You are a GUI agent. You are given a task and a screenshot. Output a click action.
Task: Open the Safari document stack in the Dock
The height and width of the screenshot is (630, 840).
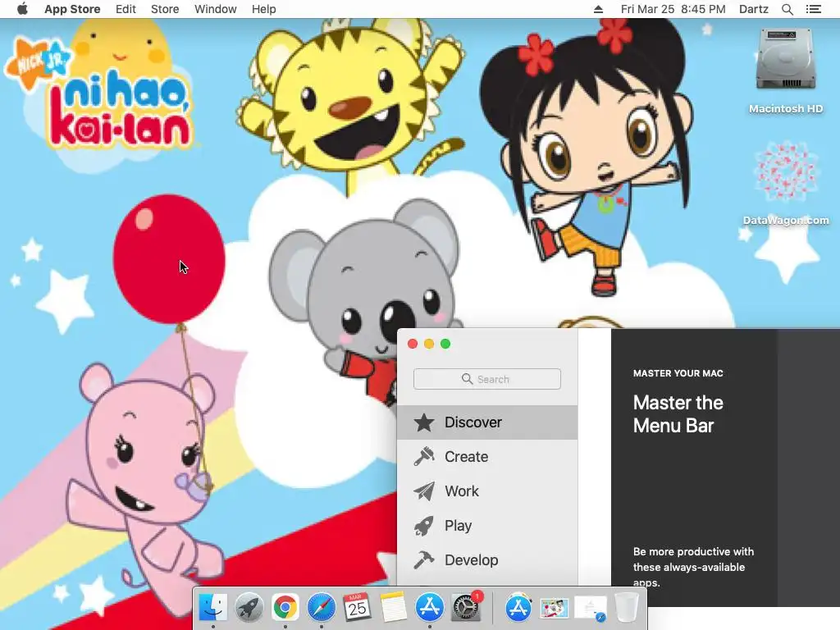(x=591, y=609)
